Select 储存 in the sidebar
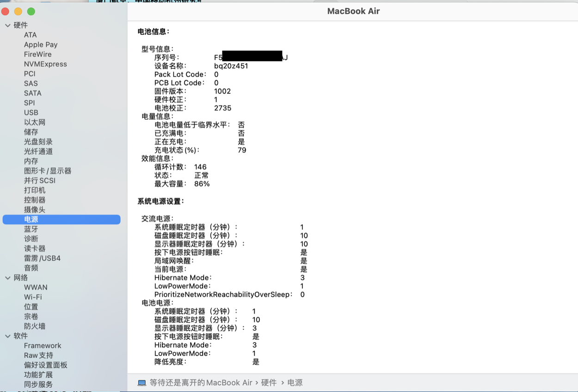This screenshot has height=392, width=578. pos(31,132)
